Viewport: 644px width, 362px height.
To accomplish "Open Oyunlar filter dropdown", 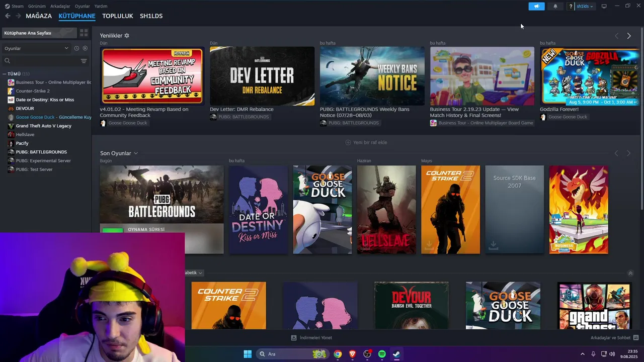I will pos(36,48).
